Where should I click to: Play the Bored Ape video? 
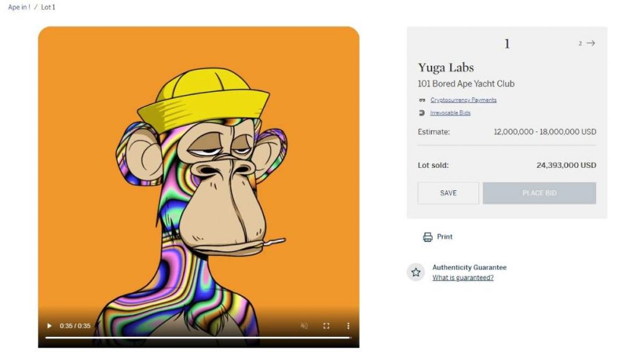click(49, 326)
